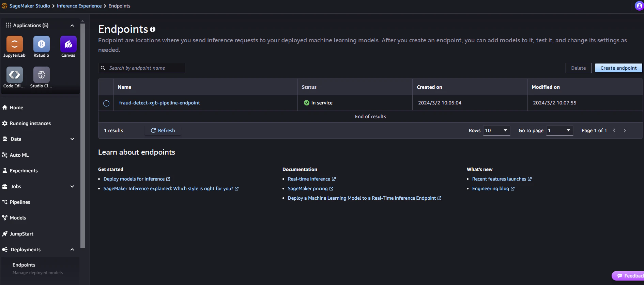Open Recent features launches link

click(499, 179)
